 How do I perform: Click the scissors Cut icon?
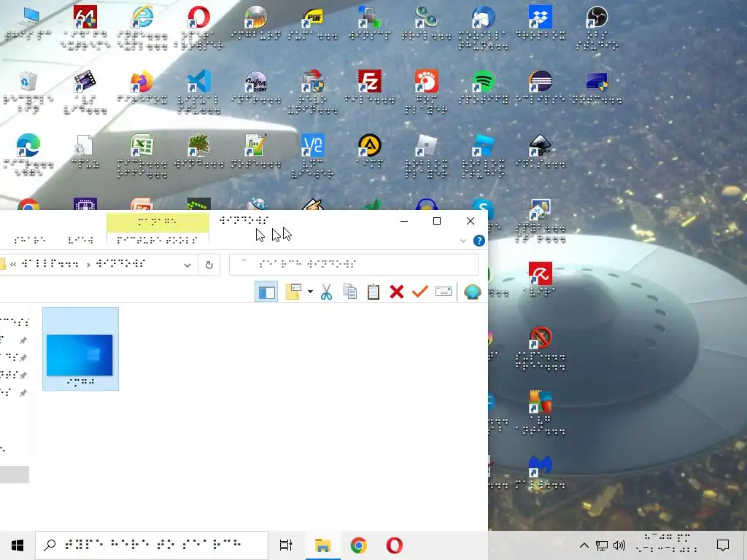[326, 292]
